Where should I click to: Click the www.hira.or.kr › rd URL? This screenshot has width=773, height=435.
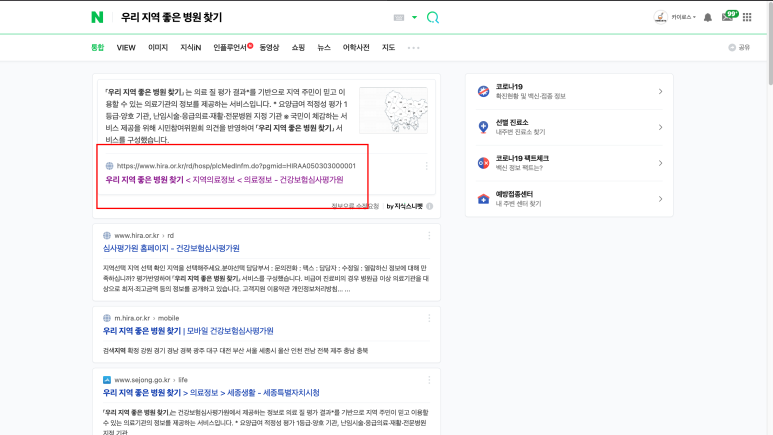click(x=144, y=236)
